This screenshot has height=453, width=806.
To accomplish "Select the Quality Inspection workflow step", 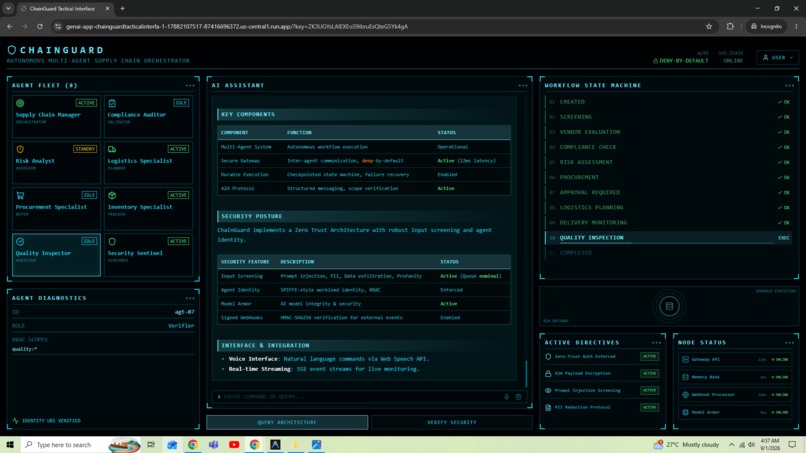I will tap(670, 238).
